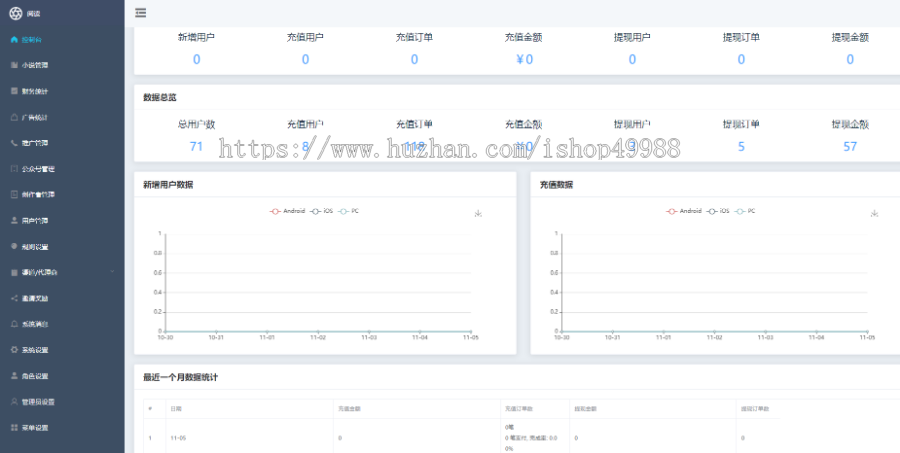The height and width of the screenshot is (453, 900).
Task: Click the 提现订单数 column header
Action: 755,409
